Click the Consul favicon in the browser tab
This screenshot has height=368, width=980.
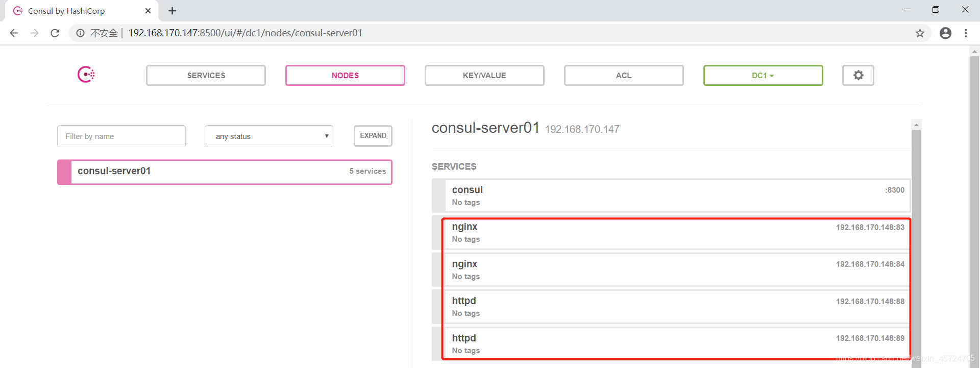coord(18,11)
